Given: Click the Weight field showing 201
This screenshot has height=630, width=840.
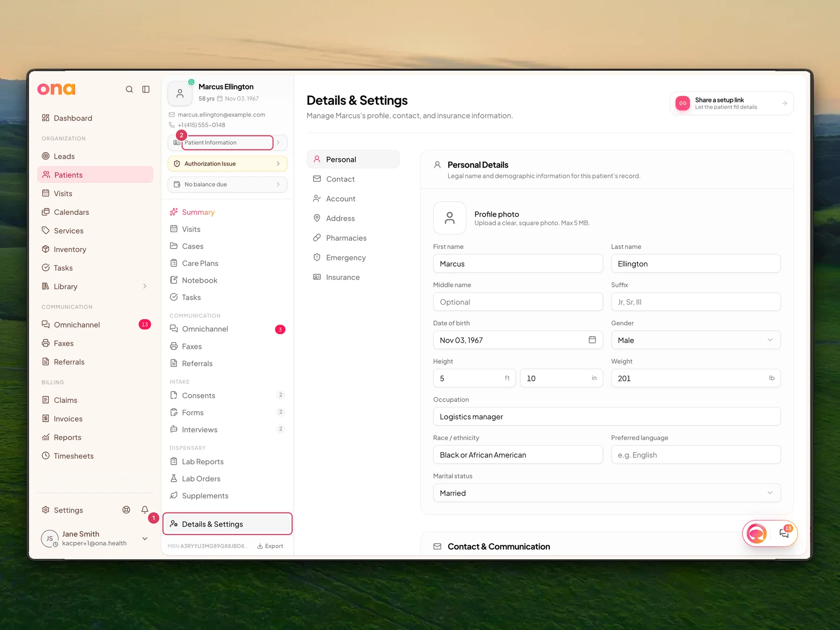Looking at the screenshot, I should pos(696,378).
